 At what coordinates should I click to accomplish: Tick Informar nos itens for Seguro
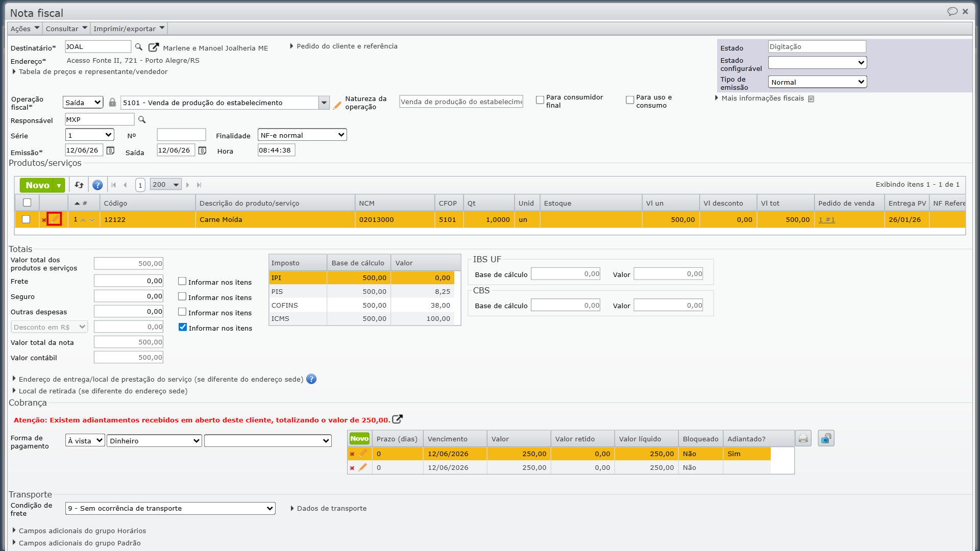point(182,296)
